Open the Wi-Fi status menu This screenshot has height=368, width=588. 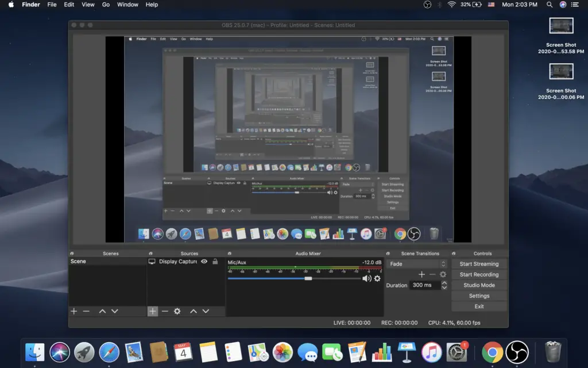pos(452,5)
